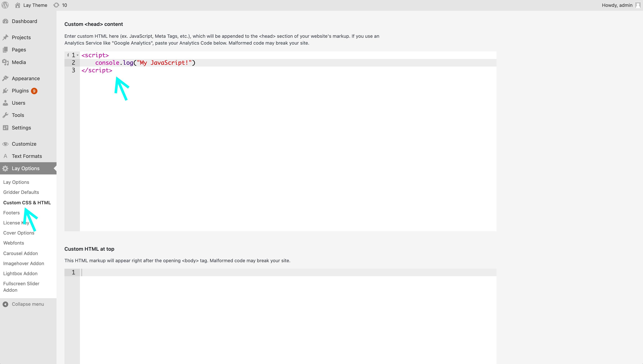Click the Text Formats icon
The width and height of the screenshot is (643, 364).
tap(5, 156)
